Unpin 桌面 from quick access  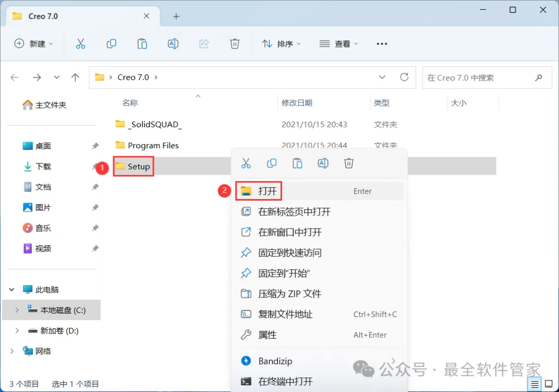pos(95,146)
